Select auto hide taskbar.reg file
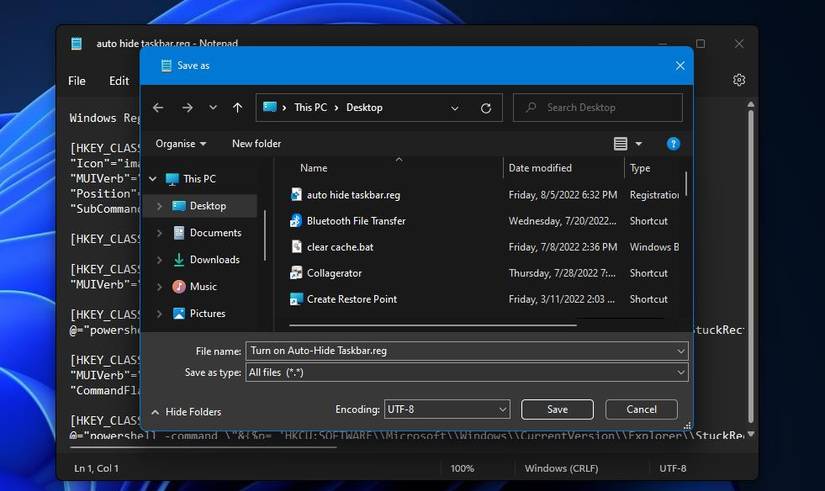The image size is (825, 491). pyautogui.click(x=353, y=195)
